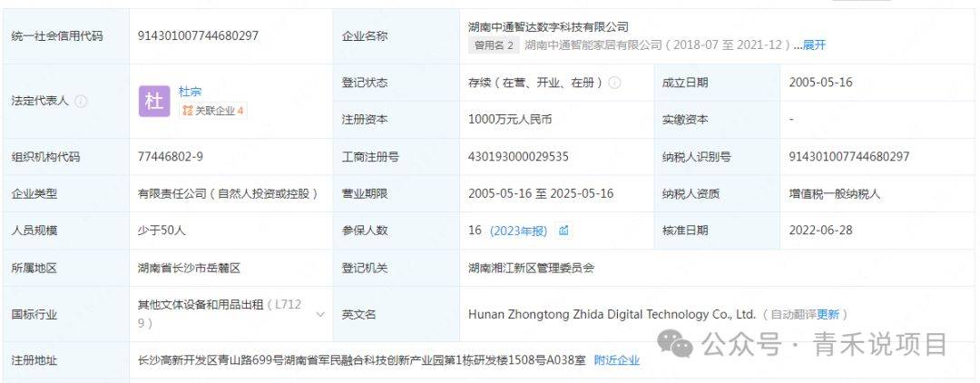Click the info icon after 存续 status

click(x=614, y=83)
